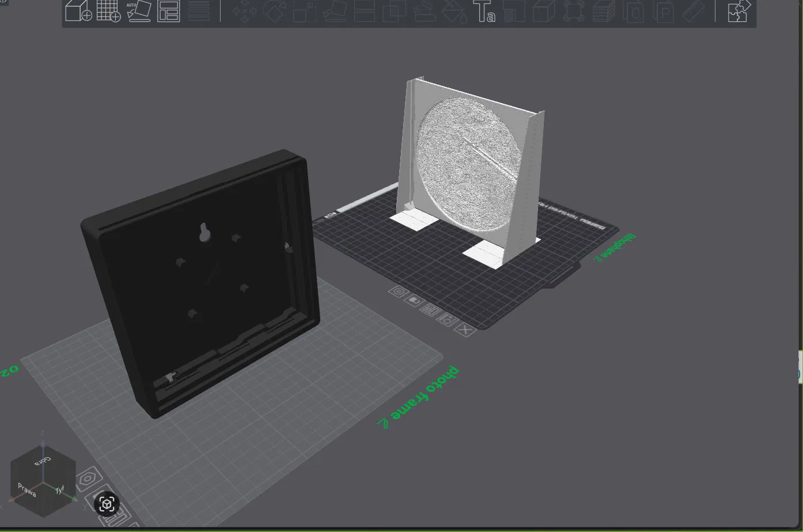
Task: Select the Mesh boolean tool
Action: 395,10
